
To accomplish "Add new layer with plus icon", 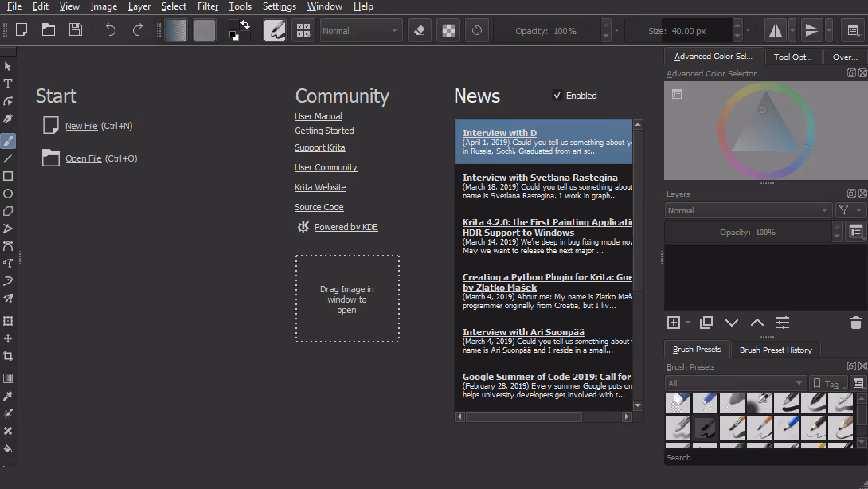I will click(x=673, y=323).
